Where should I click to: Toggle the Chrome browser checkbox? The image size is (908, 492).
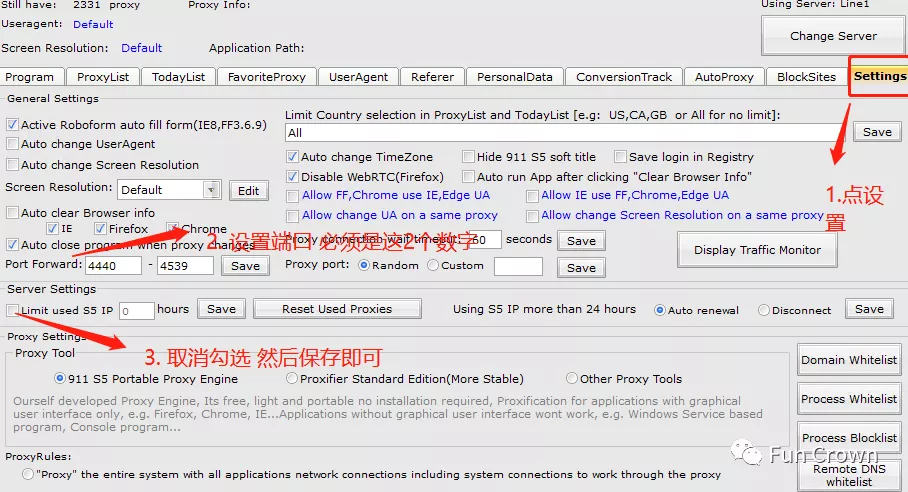pyautogui.click(x=173, y=228)
